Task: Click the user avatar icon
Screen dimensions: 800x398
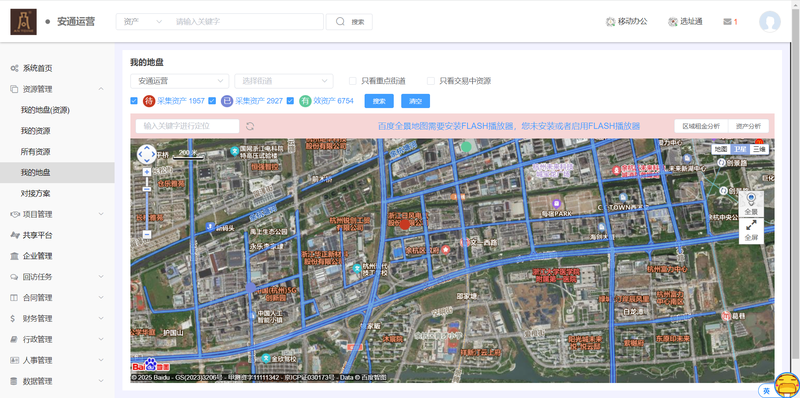Action: [769, 22]
